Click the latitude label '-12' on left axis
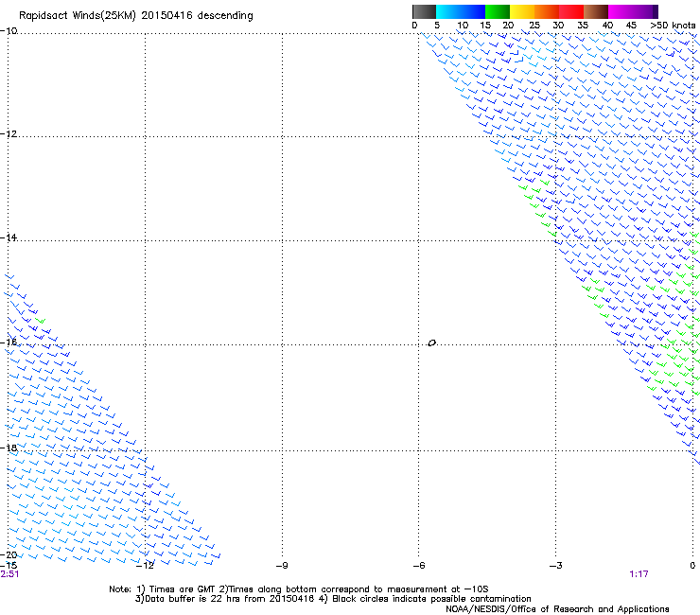Viewport: 700px width, 615px height. (9, 134)
